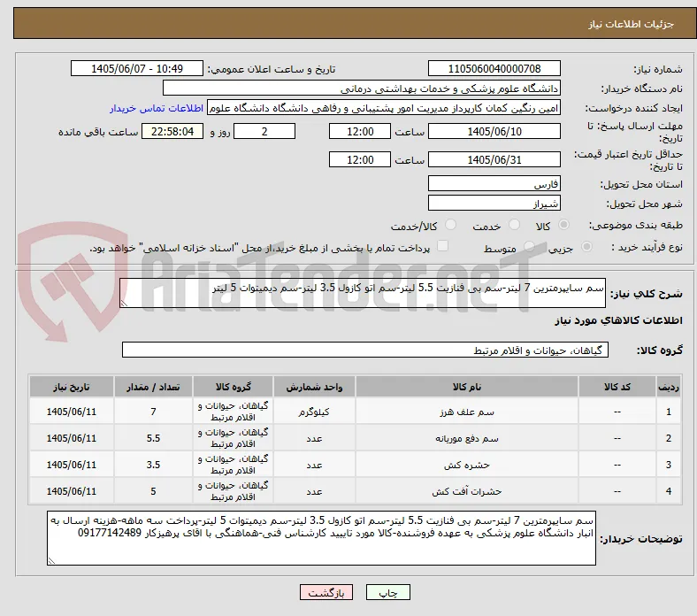697x616 pixels.
Task: Click the unit cell کیلوگرم
Action: click(x=314, y=412)
